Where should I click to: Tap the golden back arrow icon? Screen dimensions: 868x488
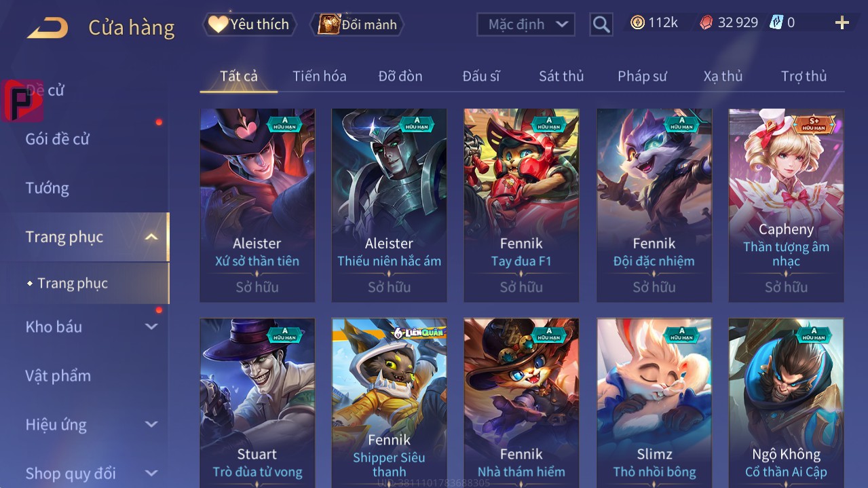click(x=48, y=28)
